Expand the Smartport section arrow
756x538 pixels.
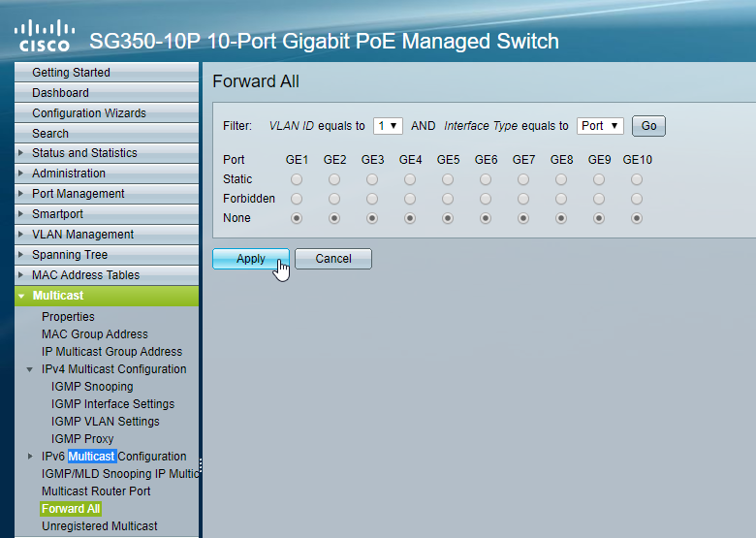[x=20, y=213]
